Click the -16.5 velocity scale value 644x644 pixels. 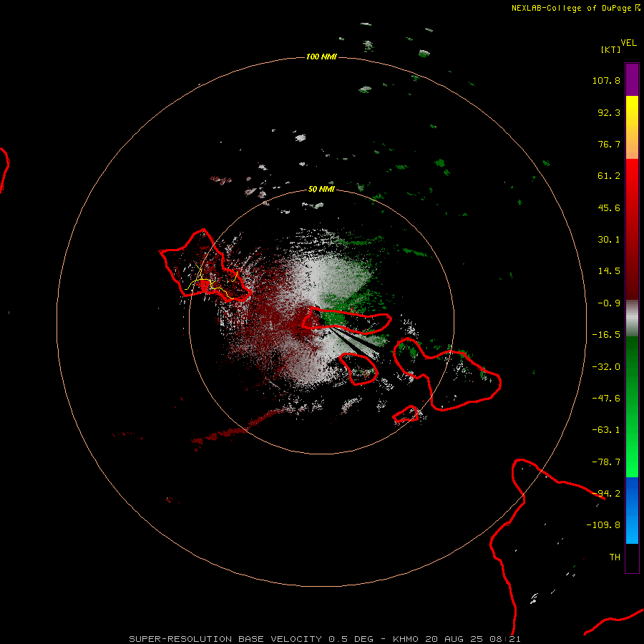tap(606, 335)
